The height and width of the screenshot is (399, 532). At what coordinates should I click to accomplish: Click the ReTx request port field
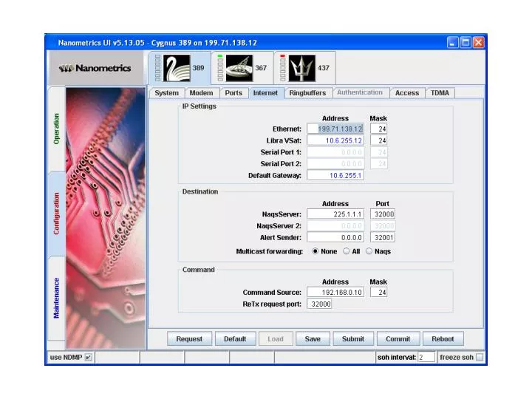pyautogui.click(x=319, y=304)
